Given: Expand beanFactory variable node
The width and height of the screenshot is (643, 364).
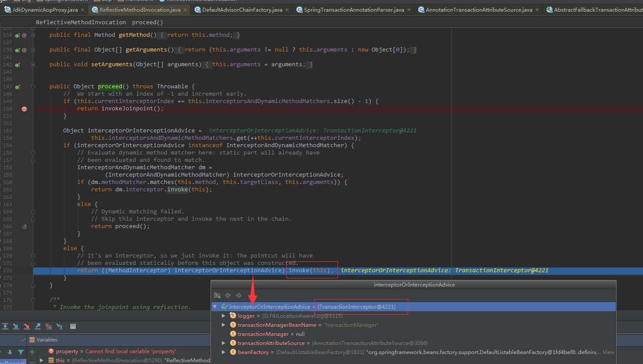Looking at the screenshot, I should (x=224, y=352).
